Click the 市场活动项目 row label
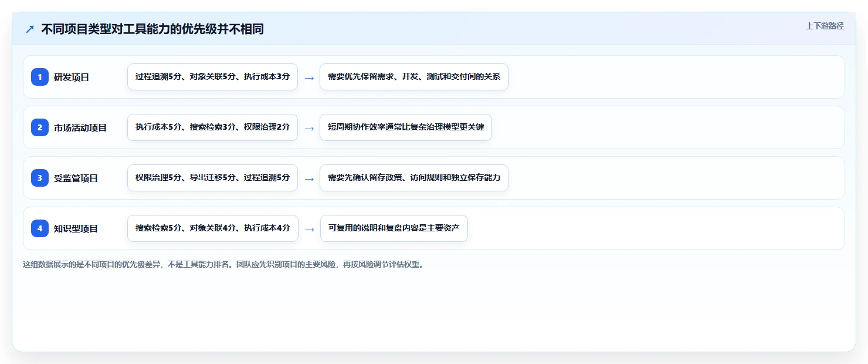The height and width of the screenshot is (364, 868). (x=80, y=127)
